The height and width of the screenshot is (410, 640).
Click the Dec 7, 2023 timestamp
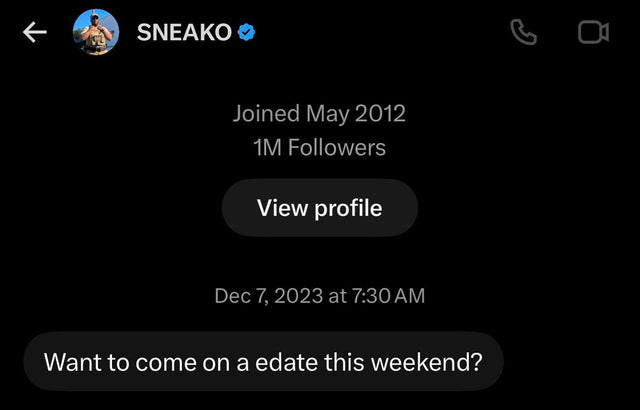[320, 295]
